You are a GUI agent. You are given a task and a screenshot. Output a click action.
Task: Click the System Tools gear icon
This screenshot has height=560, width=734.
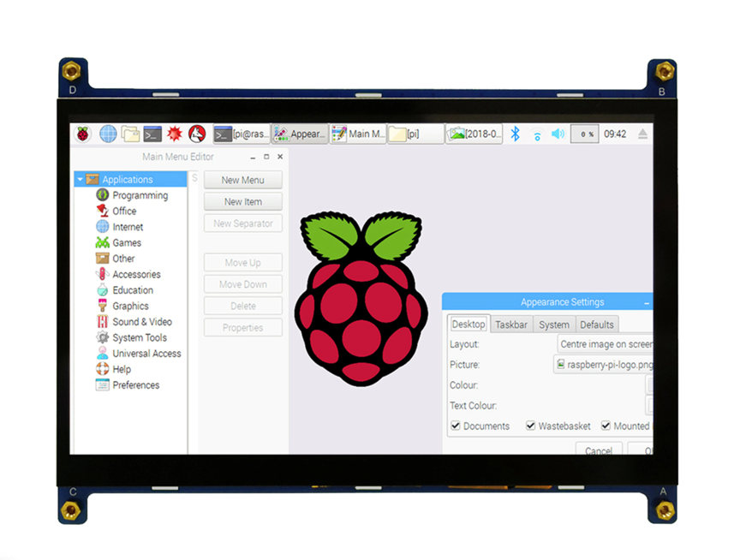(103, 337)
